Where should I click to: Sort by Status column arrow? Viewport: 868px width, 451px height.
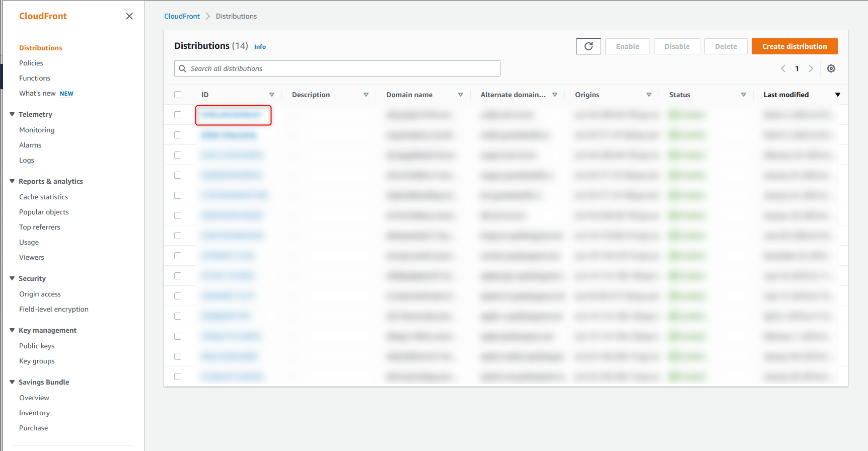(744, 95)
